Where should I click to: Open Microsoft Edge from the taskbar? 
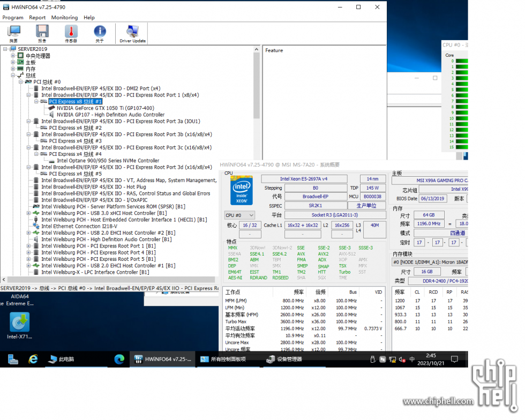coord(119,359)
